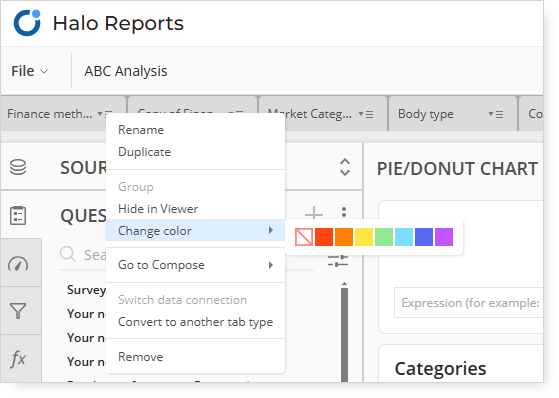Click the plus icon in Questions panel

(x=314, y=213)
